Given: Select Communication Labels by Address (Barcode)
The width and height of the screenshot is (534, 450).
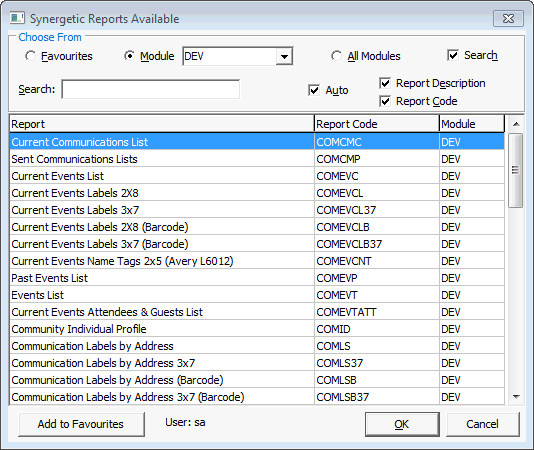Looking at the screenshot, I should 162,380.
